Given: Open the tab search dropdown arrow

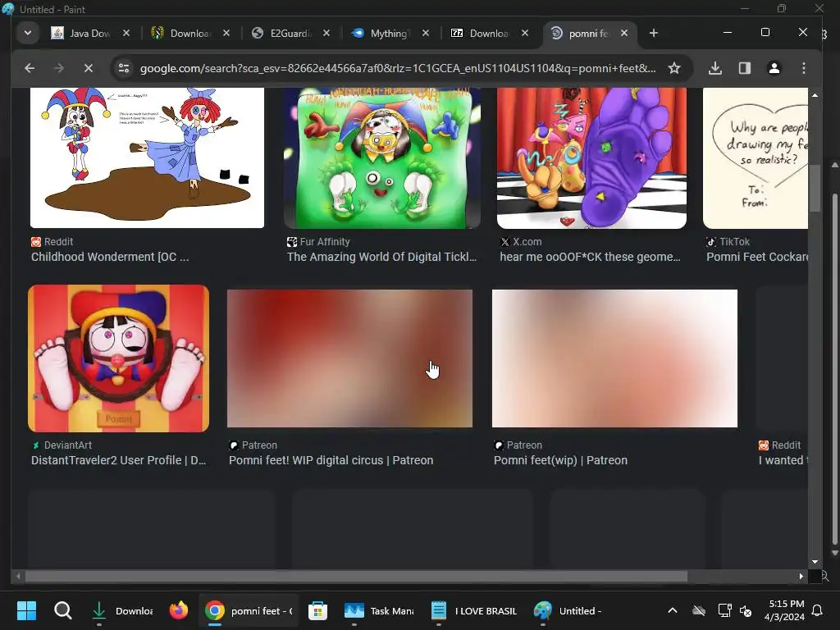Looking at the screenshot, I should 27,33.
